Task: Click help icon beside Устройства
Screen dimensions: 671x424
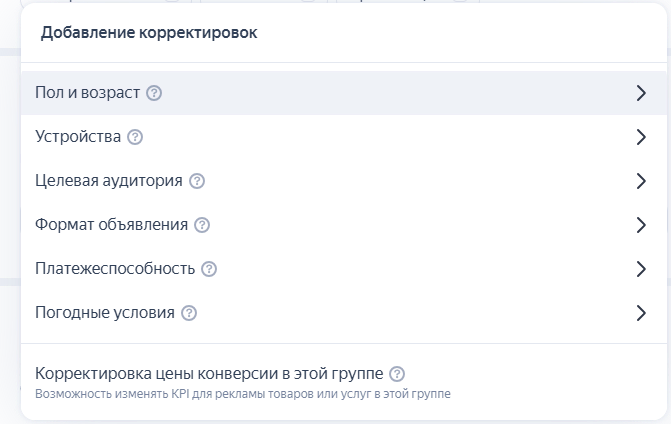Action: [x=135, y=137]
